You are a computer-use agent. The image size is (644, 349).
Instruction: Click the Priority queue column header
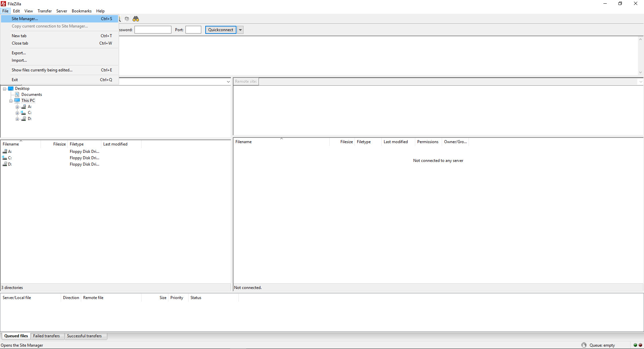click(x=178, y=298)
